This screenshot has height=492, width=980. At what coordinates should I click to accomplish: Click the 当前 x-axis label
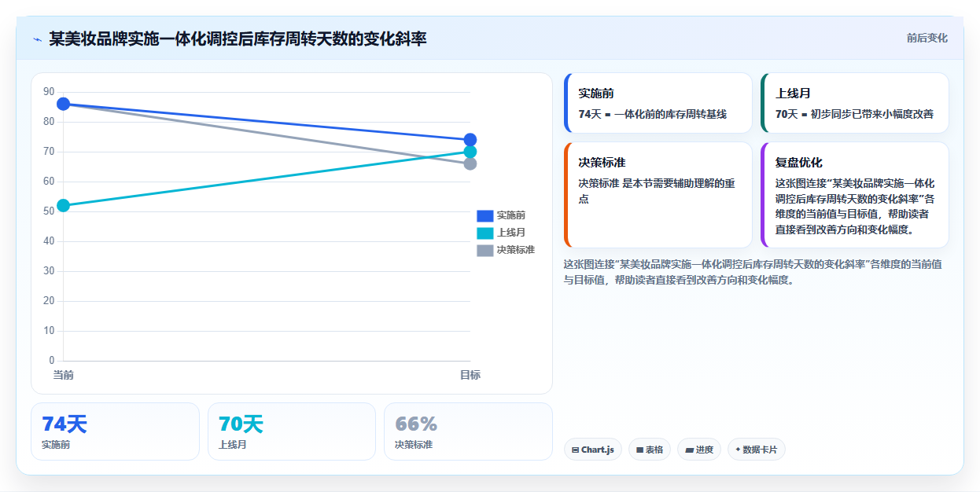coord(64,375)
